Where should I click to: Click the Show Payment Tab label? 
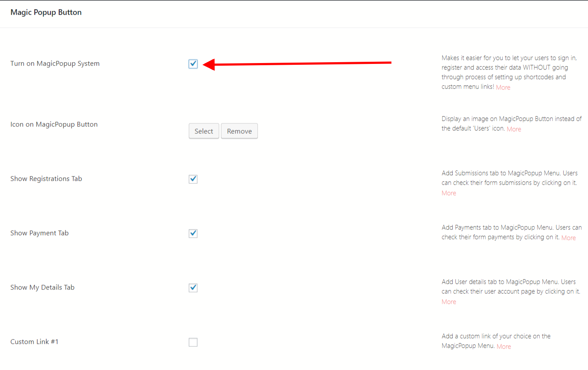coord(40,233)
